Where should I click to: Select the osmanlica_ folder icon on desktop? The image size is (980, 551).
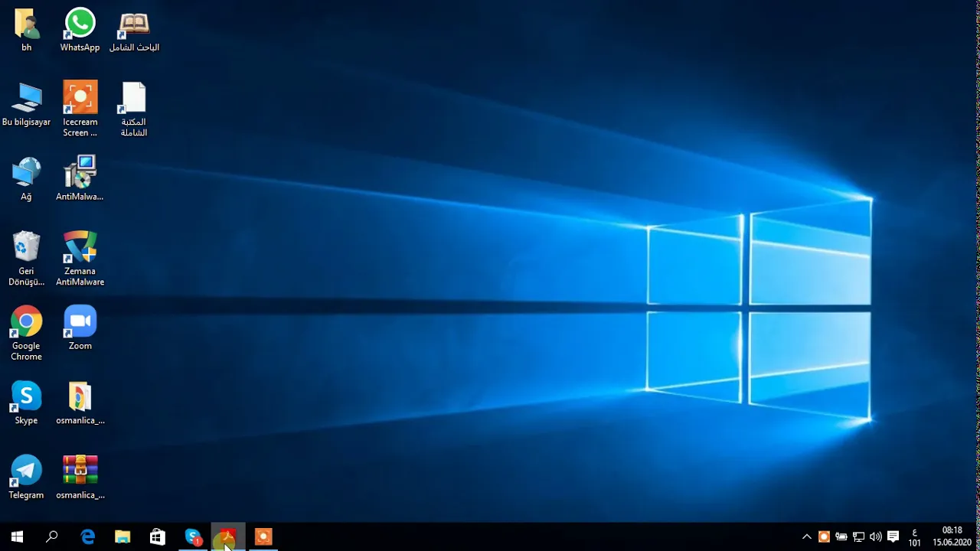point(80,403)
